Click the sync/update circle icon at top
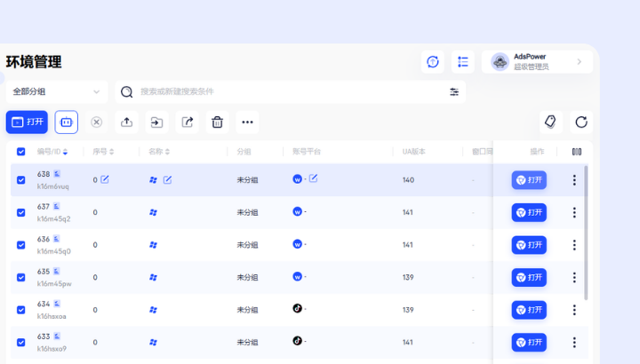This screenshot has height=364, width=640. pos(433,62)
